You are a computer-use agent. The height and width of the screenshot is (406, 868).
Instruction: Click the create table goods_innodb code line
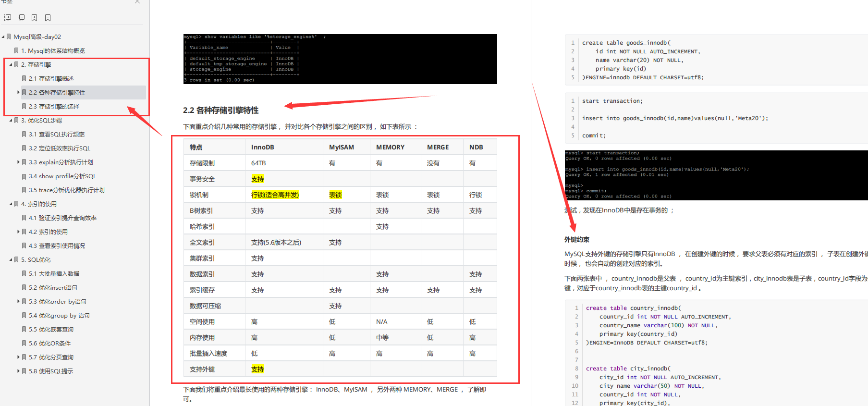626,43
